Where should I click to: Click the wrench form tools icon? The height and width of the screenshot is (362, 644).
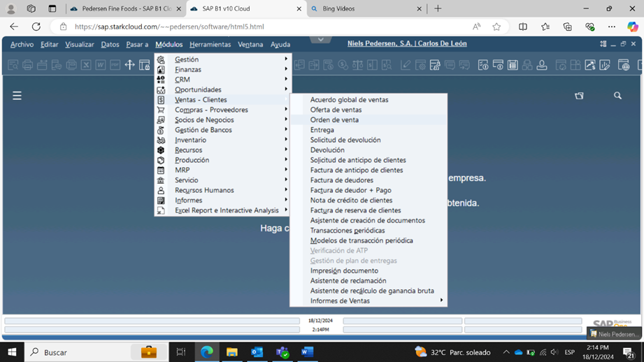point(435,65)
